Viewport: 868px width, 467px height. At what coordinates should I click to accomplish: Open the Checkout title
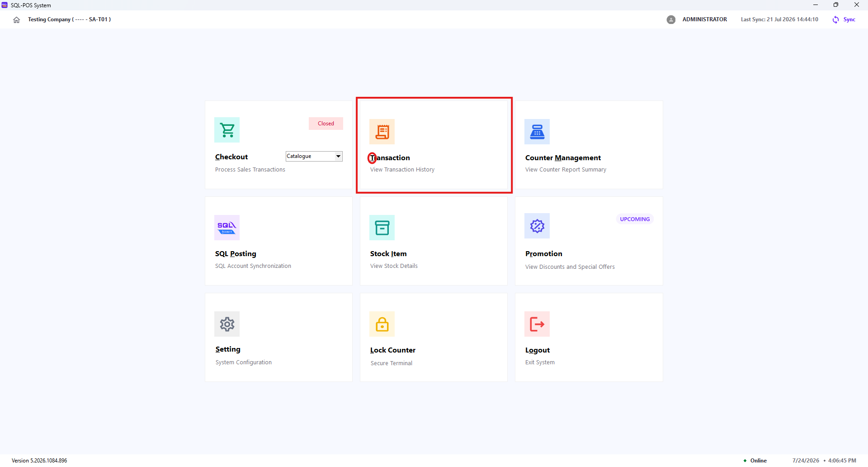point(231,157)
